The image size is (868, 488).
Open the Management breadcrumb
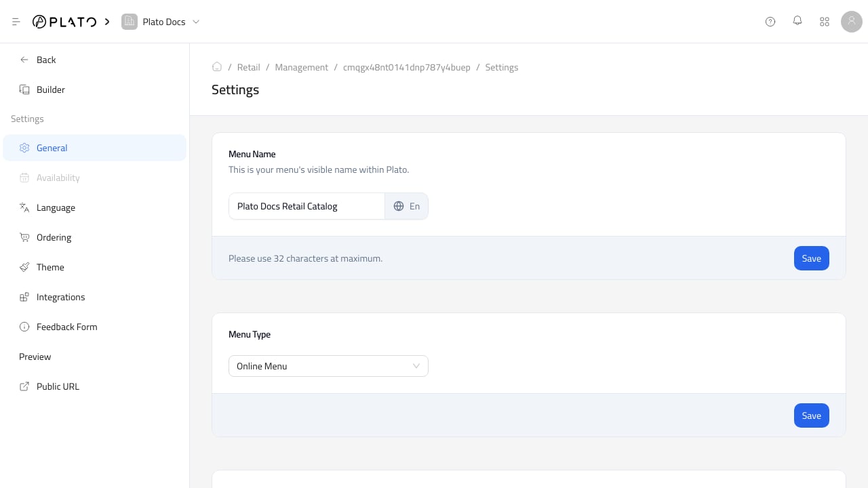[302, 67]
